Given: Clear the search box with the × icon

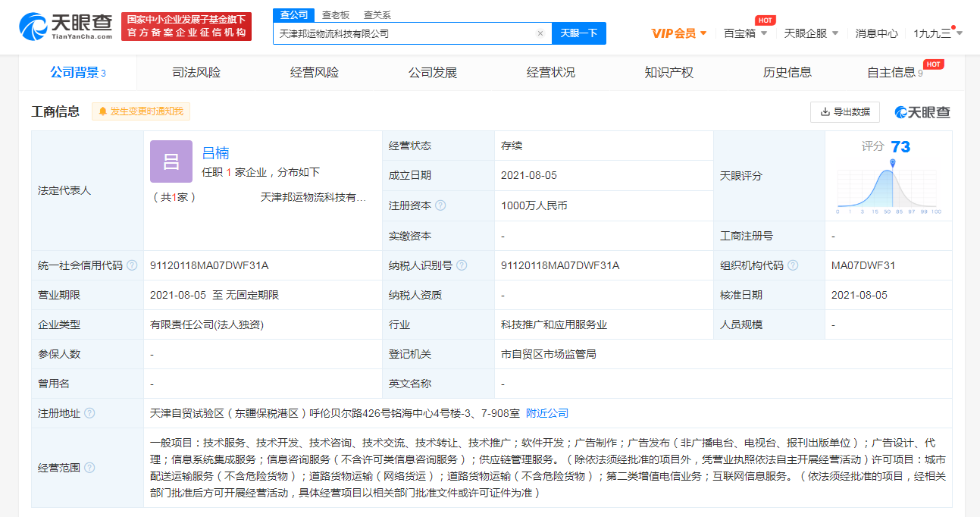Looking at the screenshot, I should 540,33.
